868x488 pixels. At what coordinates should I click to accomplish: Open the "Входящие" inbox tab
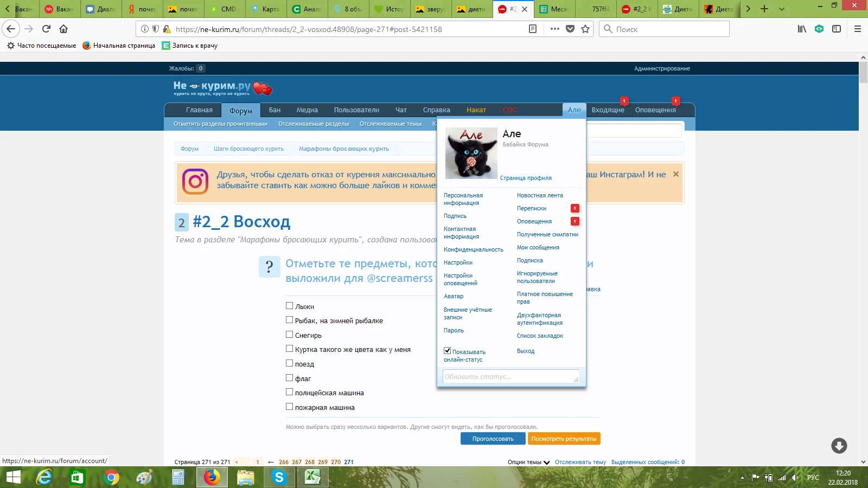[608, 110]
